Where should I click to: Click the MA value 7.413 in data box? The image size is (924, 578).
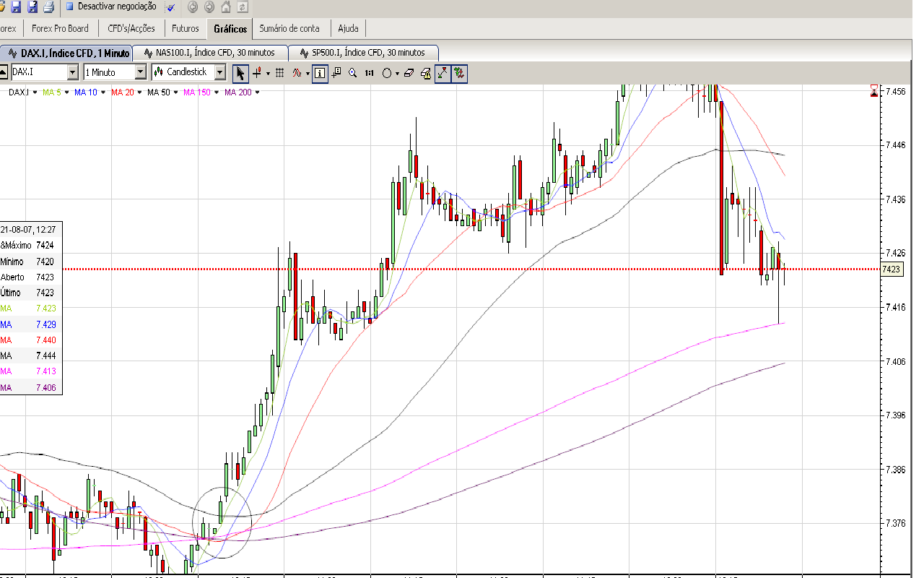45,371
